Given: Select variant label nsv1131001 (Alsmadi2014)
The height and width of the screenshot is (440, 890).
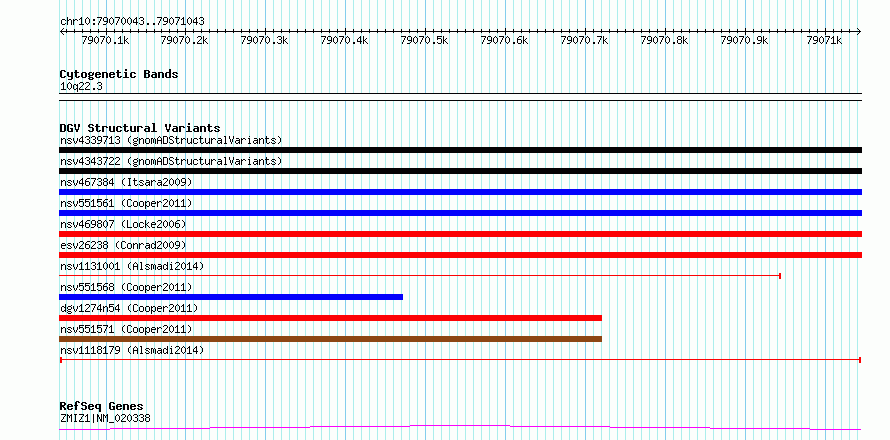Looking at the screenshot, I should (x=132, y=266).
